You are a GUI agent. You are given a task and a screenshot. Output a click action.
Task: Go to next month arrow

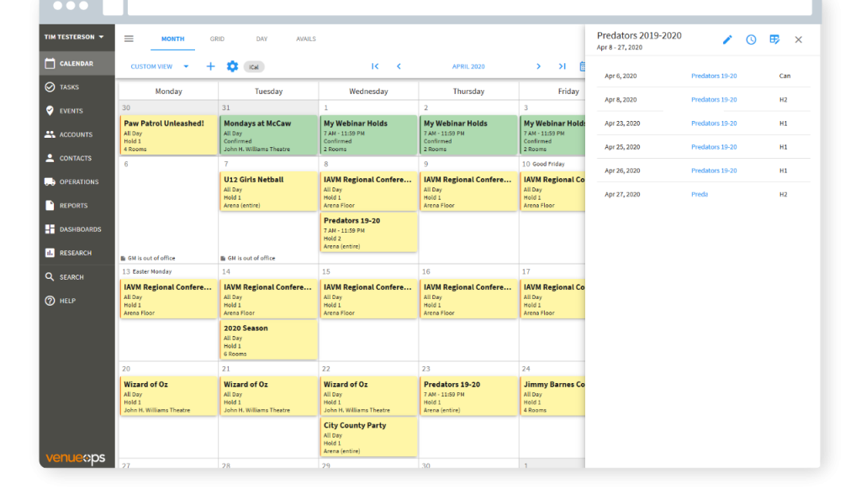click(539, 66)
